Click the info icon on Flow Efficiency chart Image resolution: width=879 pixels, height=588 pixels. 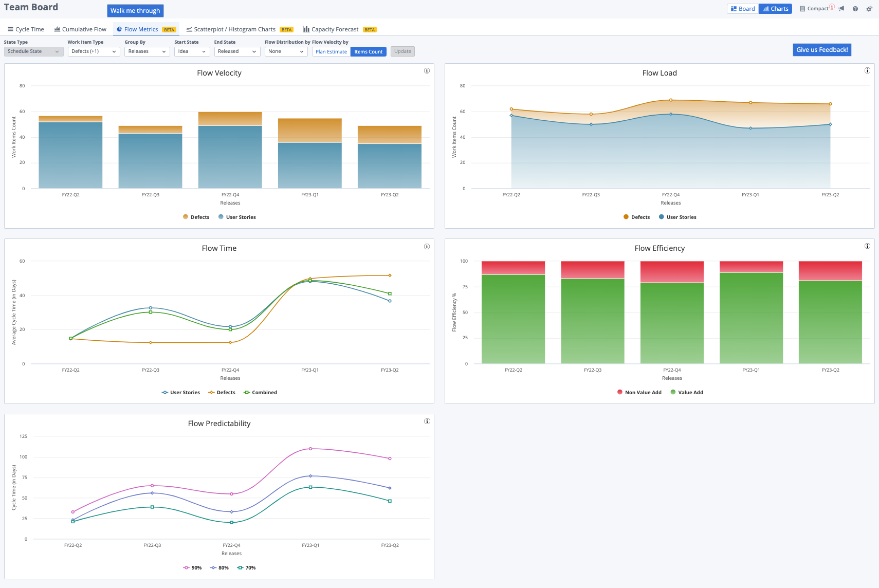867,246
